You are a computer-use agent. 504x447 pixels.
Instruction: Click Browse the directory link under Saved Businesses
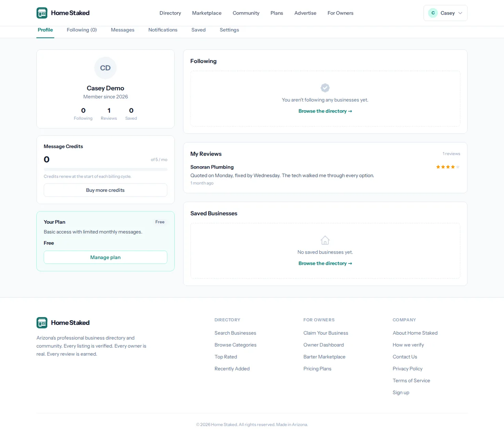pyautogui.click(x=325, y=263)
